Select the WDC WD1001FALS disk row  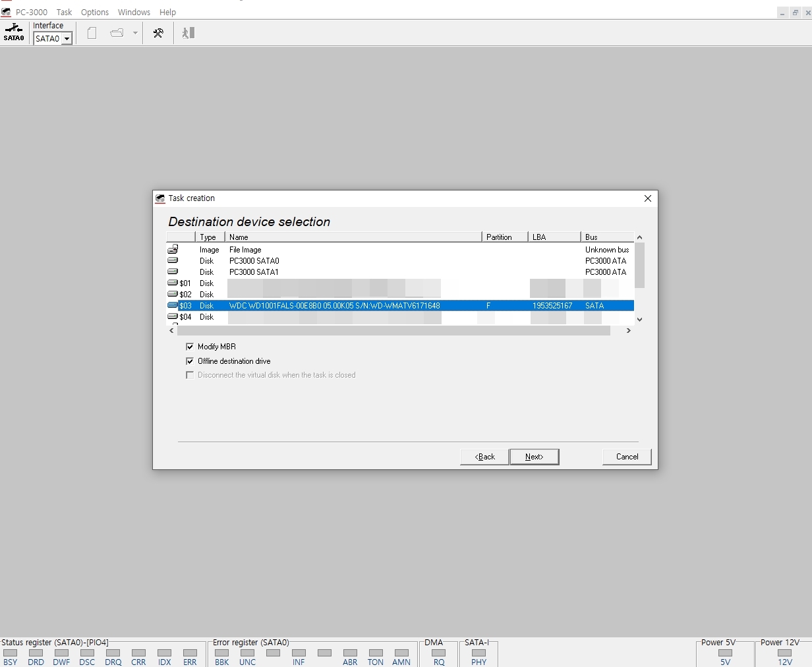400,306
